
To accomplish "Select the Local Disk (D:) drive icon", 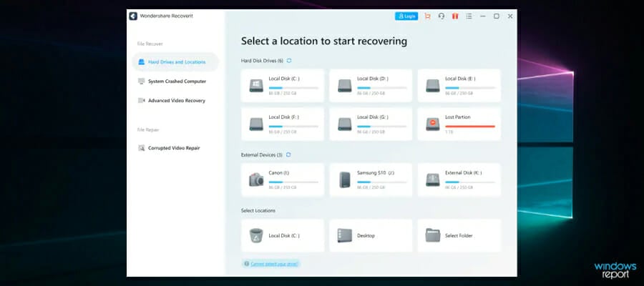I will click(345, 85).
